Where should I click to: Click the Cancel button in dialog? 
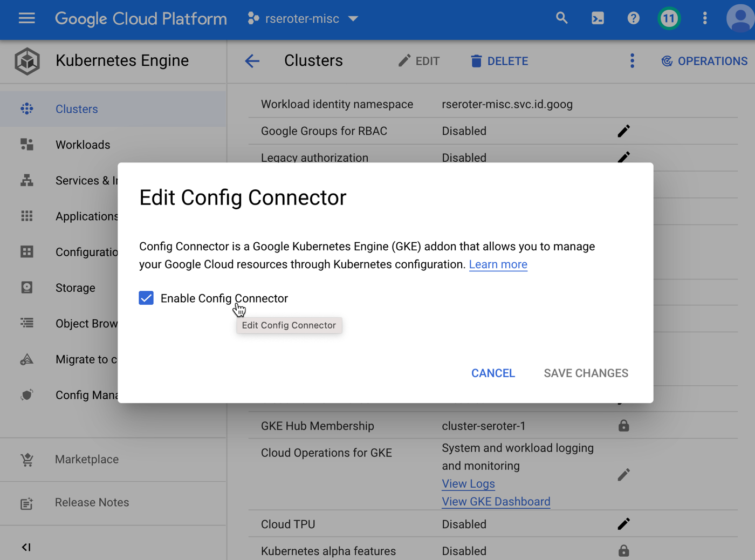(x=493, y=373)
